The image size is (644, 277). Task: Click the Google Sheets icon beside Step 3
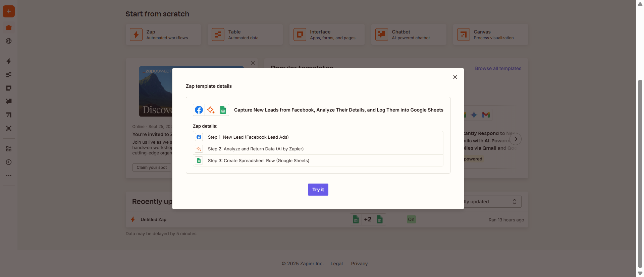199,160
